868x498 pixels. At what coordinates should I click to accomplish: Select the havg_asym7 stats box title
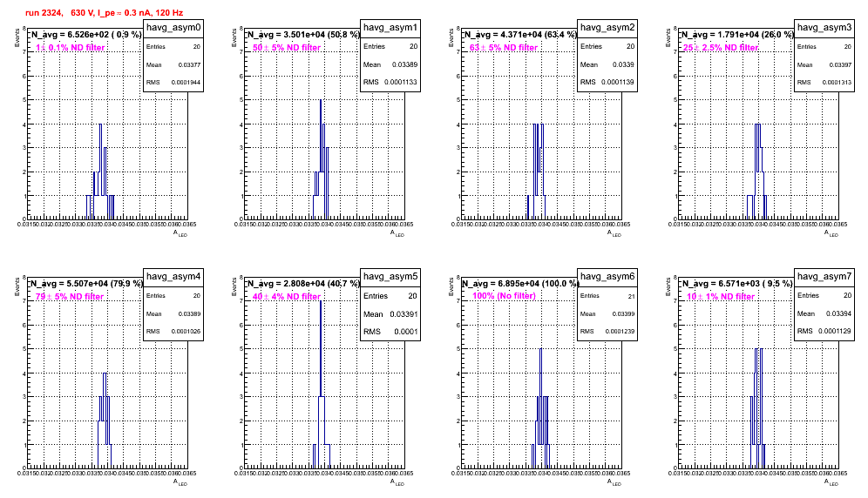point(824,277)
